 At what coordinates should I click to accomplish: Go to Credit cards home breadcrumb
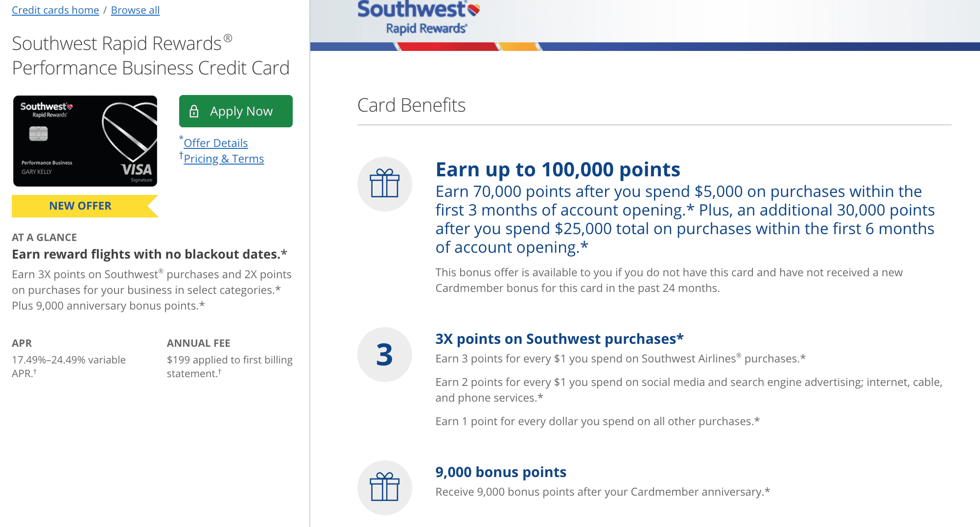pyautogui.click(x=55, y=10)
